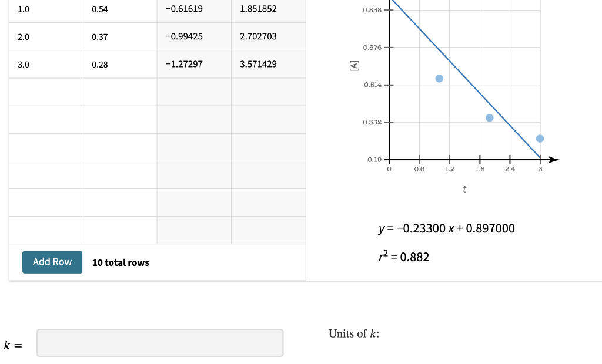602x364 pixels.
Task: Select the data point near t equals 1
Action: pos(439,78)
